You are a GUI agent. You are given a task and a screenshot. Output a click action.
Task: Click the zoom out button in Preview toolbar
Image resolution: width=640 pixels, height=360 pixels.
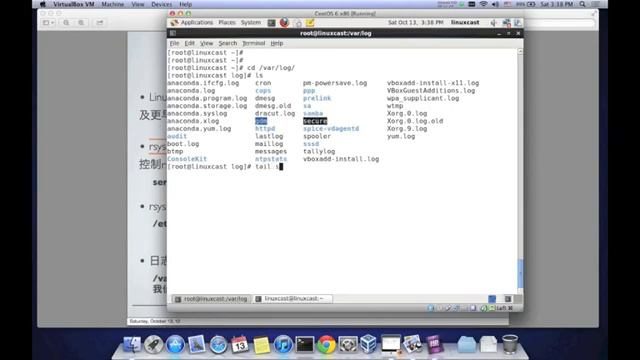[66, 23]
